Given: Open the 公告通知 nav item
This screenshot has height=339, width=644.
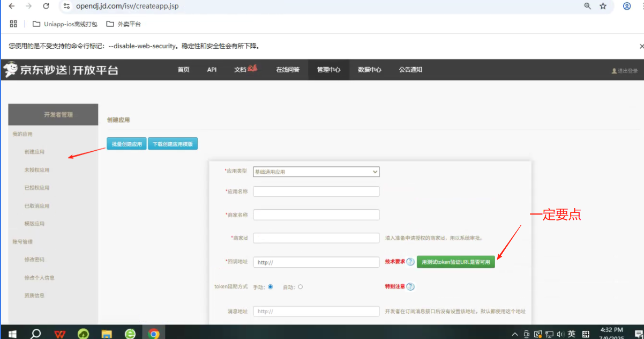Looking at the screenshot, I should click(x=410, y=70).
